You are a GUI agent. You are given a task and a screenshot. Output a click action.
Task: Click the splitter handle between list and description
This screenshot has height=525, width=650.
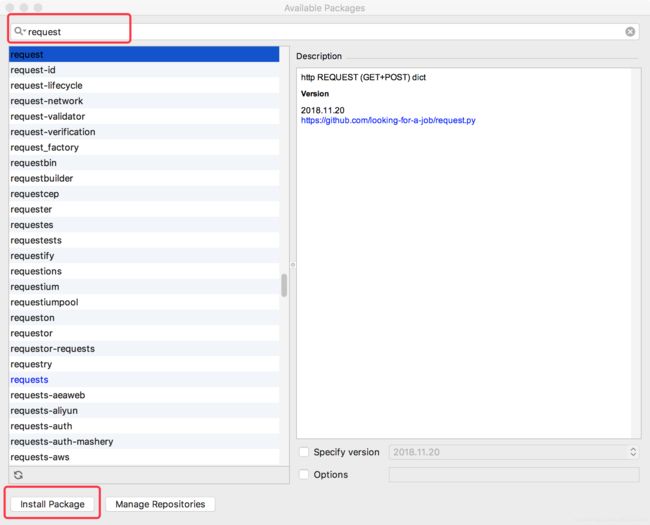(293, 264)
